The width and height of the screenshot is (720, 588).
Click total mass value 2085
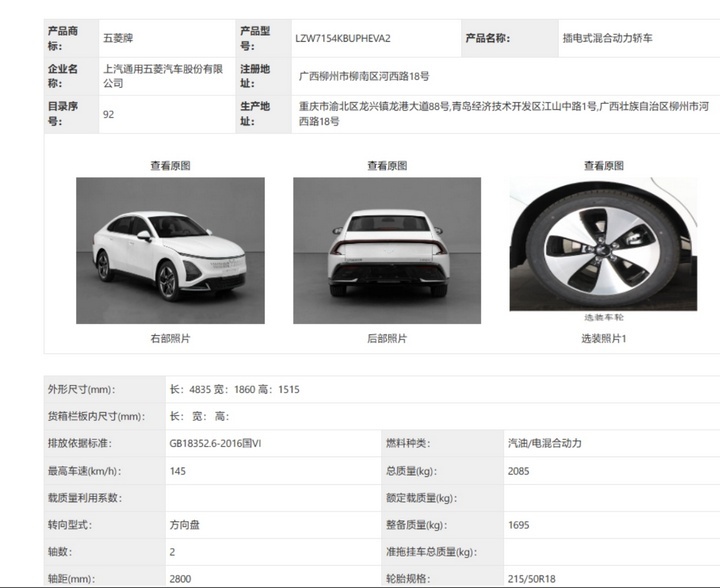[x=518, y=471]
